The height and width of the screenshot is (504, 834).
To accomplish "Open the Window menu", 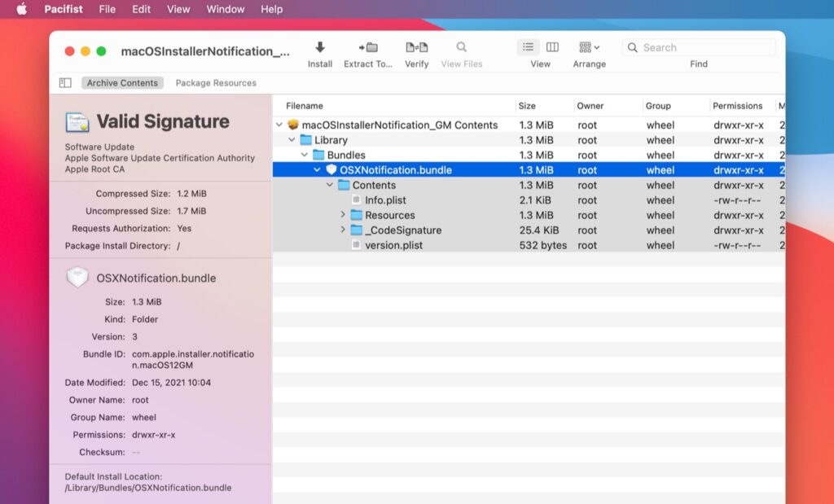I will click(x=225, y=9).
